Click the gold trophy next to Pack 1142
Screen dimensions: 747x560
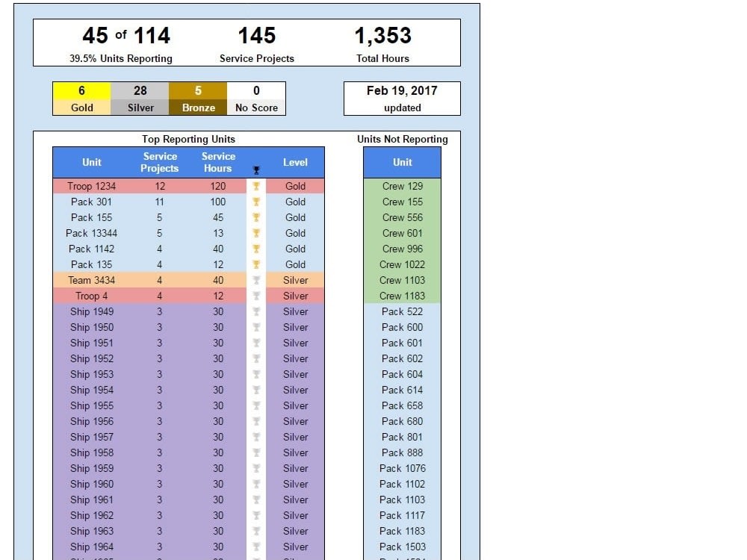pos(256,249)
